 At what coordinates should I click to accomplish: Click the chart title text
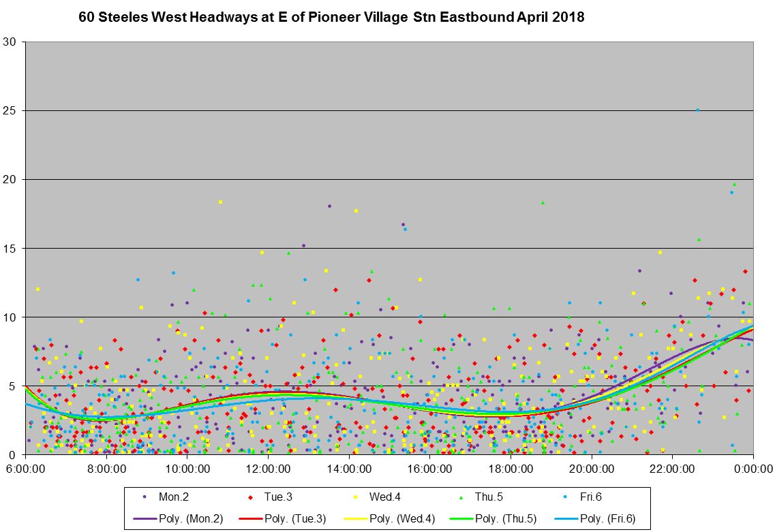[332, 18]
